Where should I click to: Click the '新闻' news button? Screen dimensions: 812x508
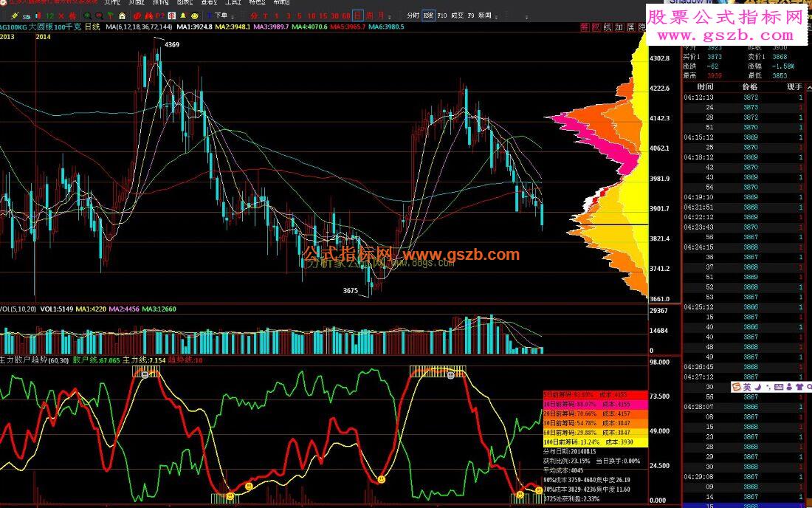pos(485,16)
